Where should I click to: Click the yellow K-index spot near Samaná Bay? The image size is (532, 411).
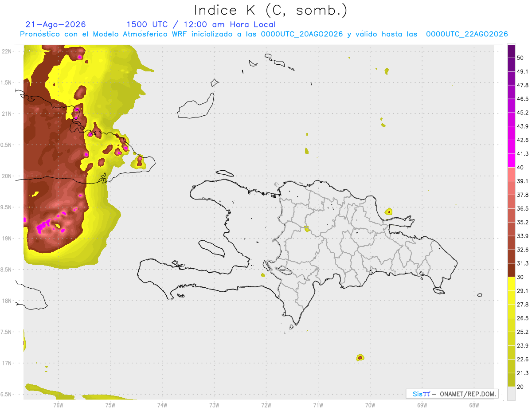[x=389, y=211]
